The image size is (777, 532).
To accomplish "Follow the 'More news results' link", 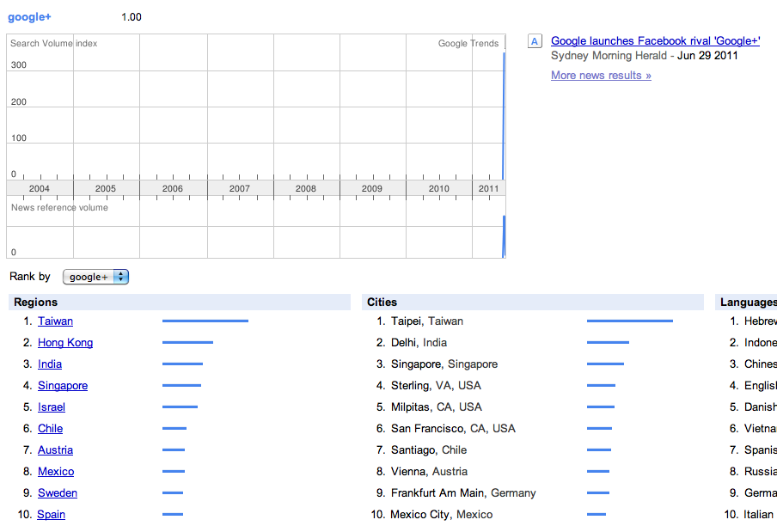I will pos(601,76).
